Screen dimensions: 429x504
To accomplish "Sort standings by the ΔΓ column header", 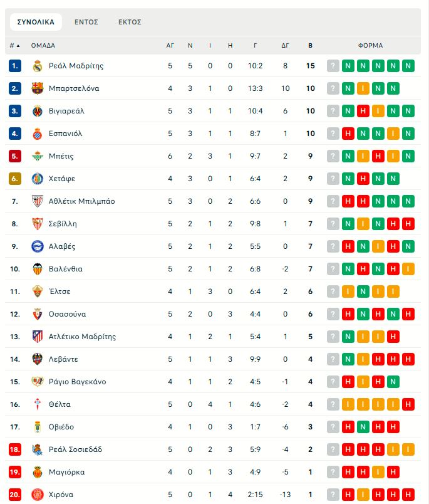I will tap(285, 46).
